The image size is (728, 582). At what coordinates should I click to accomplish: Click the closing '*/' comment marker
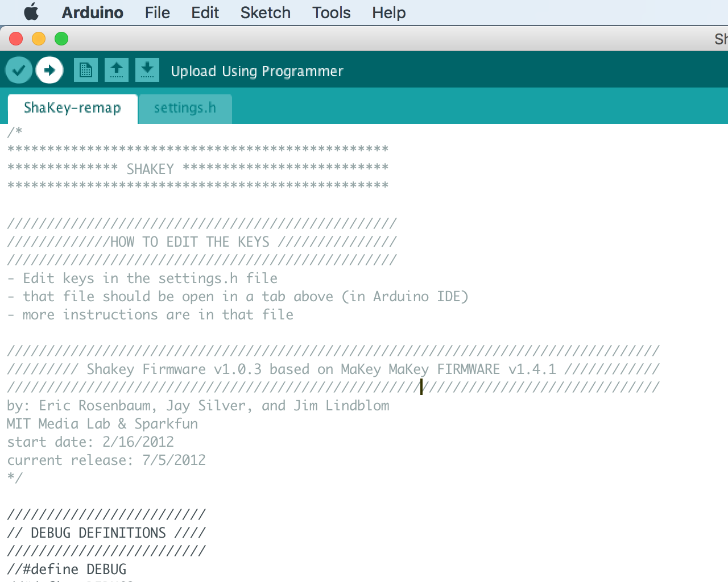pos(15,477)
